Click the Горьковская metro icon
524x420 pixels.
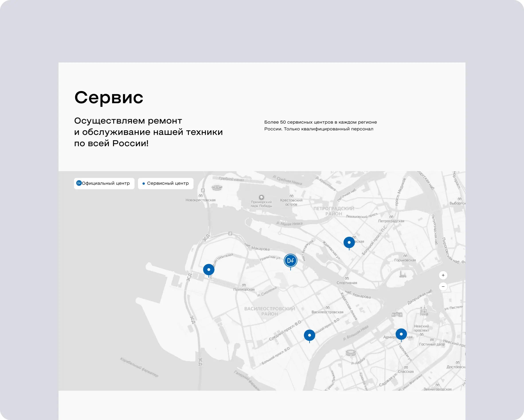click(405, 256)
